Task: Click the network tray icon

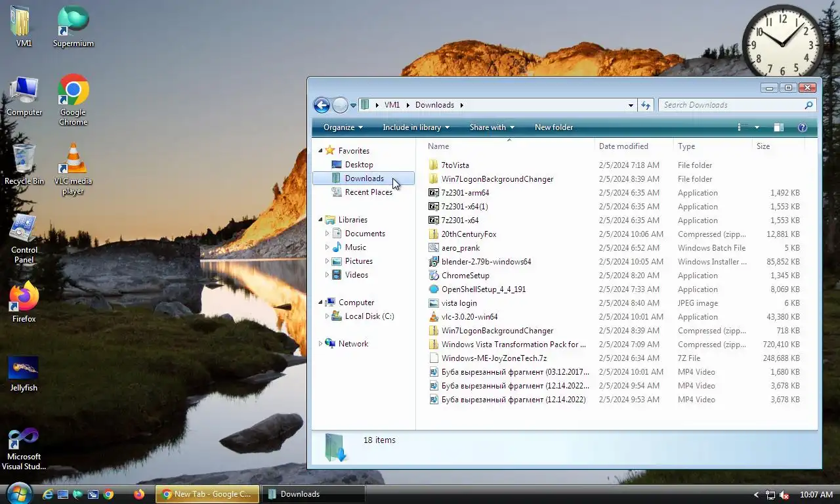Action: click(x=770, y=495)
